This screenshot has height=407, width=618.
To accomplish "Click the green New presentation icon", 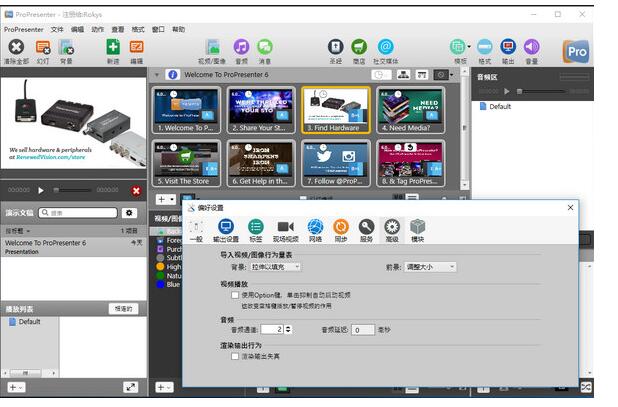I will [113, 47].
